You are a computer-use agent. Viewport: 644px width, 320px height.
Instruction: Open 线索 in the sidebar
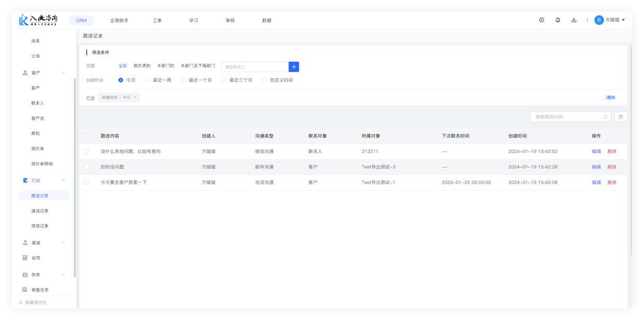(x=36, y=41)
